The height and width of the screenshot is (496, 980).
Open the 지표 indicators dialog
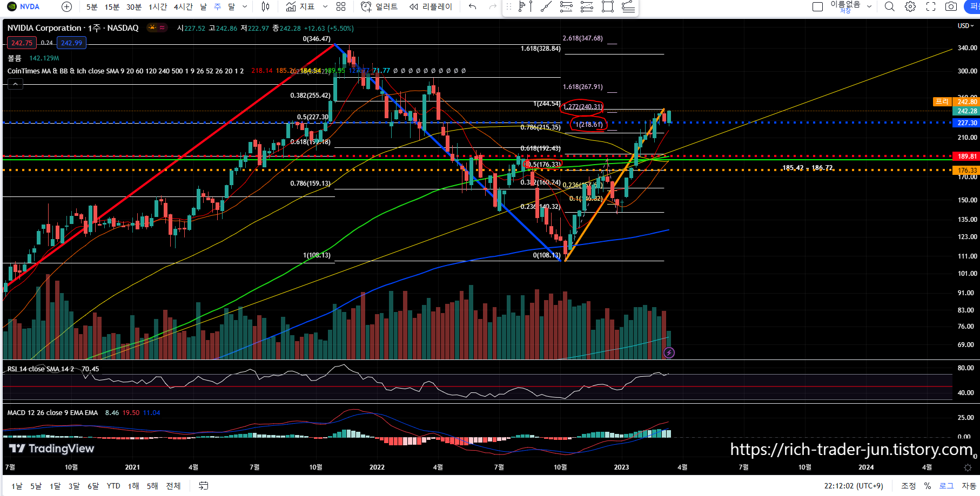click(300, 6)
